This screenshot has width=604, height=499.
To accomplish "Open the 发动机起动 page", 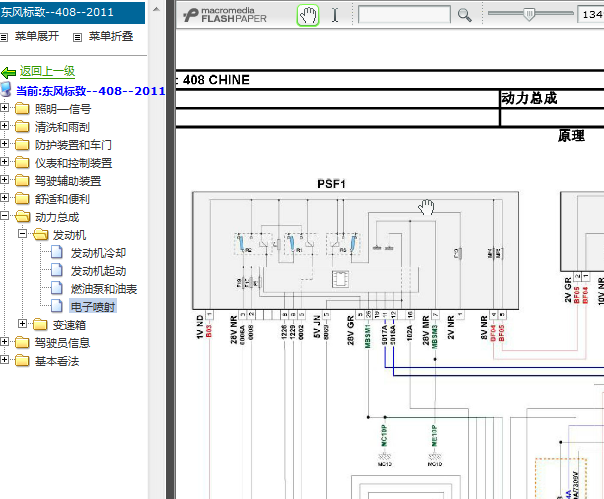I will pyautogui.click(x=98, y=271).
